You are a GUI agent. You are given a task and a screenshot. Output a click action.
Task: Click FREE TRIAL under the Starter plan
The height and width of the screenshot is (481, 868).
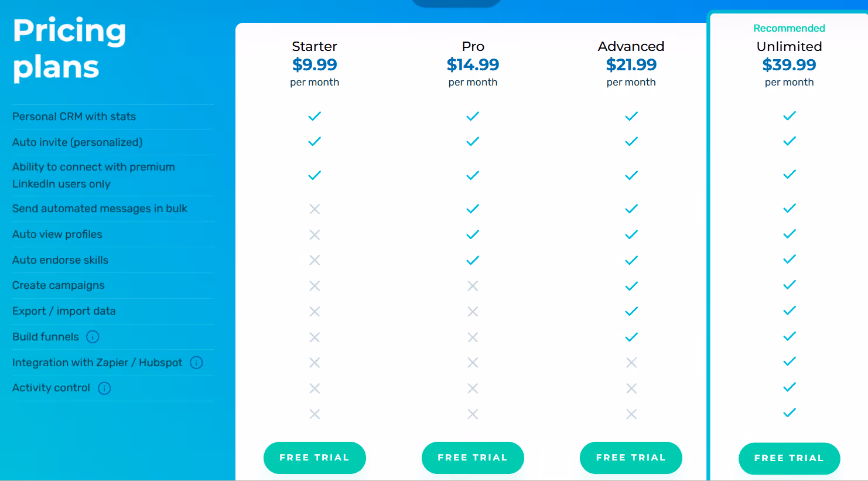tap(315, 458)
